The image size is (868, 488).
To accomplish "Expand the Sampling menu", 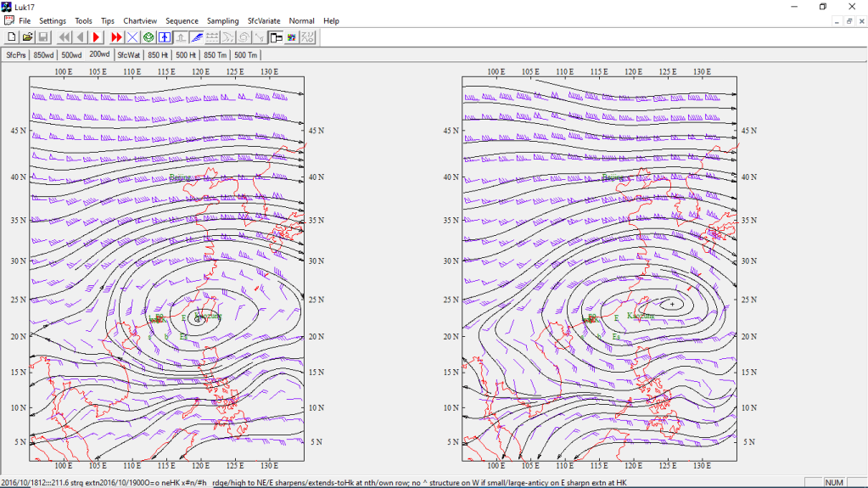I will (x=222, y=20).
